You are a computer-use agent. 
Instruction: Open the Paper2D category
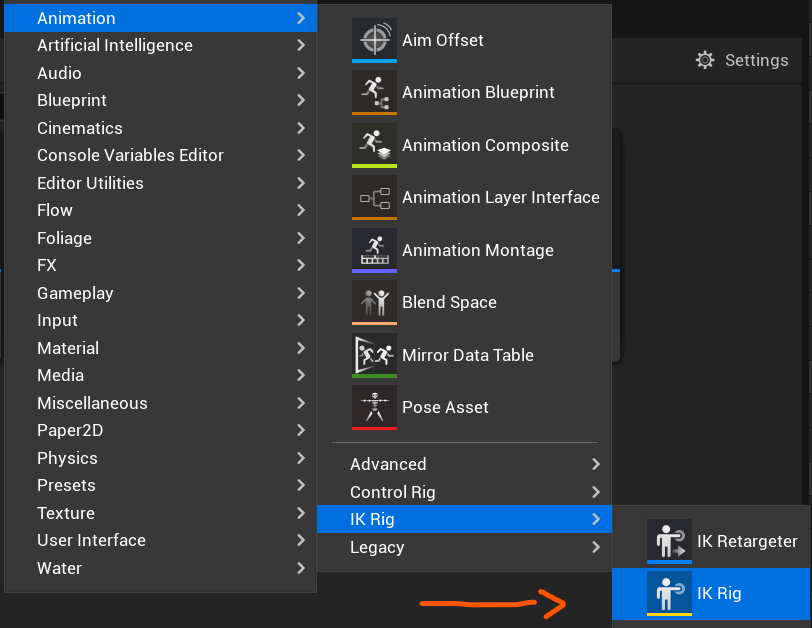(160, 430)
